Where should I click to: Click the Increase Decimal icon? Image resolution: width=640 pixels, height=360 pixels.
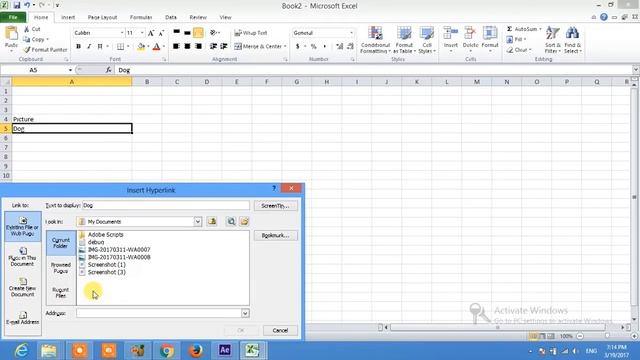[x=339, y=47]
